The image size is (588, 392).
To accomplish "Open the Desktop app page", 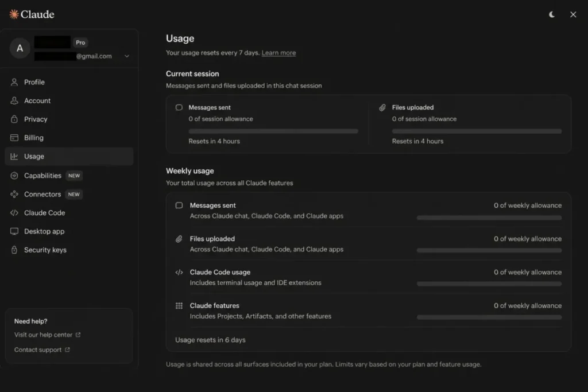I will point(69,231).
